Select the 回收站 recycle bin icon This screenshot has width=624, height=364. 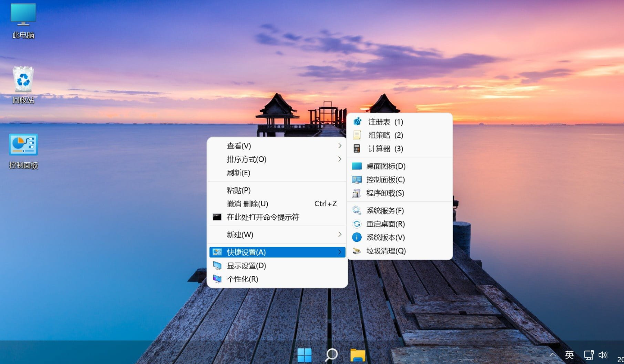23,85
